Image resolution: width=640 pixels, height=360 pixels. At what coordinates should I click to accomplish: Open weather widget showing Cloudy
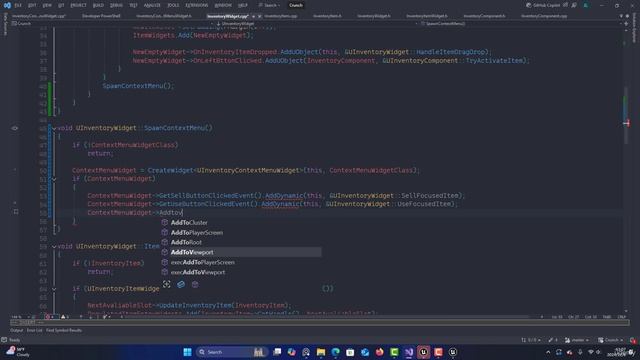18,352
